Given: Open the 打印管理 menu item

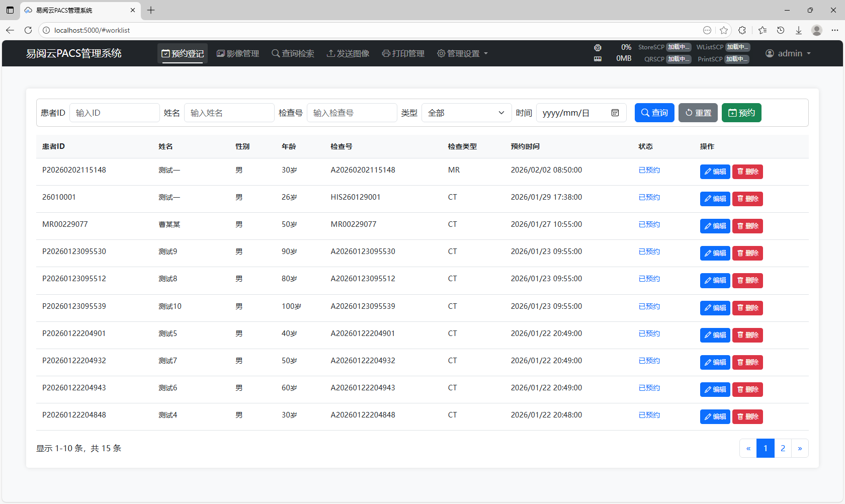Looking at the screenshot, I should (403, 53).
